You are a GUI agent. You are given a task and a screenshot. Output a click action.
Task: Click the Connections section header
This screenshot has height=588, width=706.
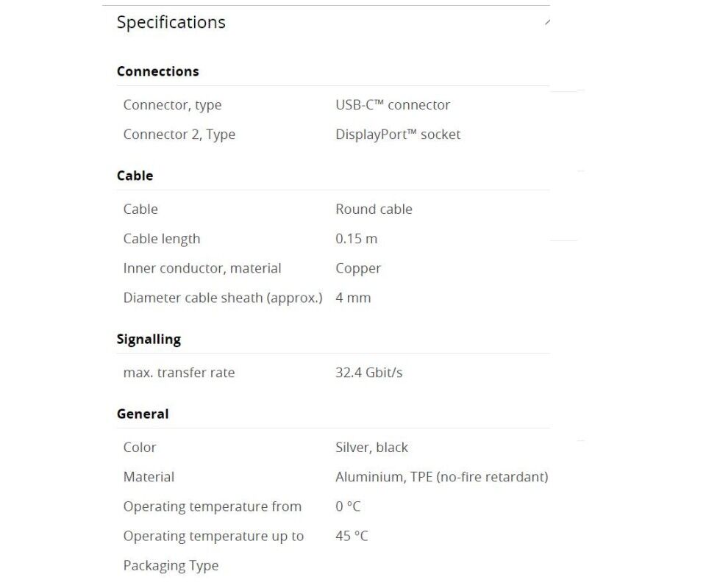(x=157, y=71)
